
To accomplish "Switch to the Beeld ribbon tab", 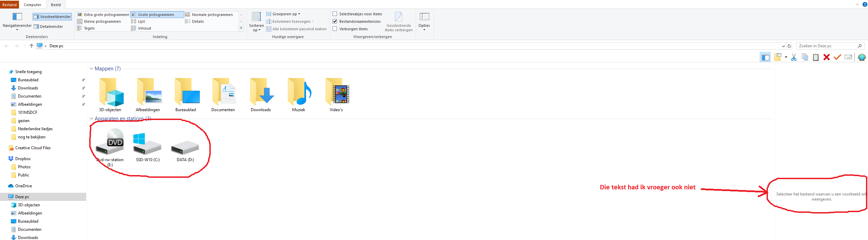I will (x=56, y=5).
